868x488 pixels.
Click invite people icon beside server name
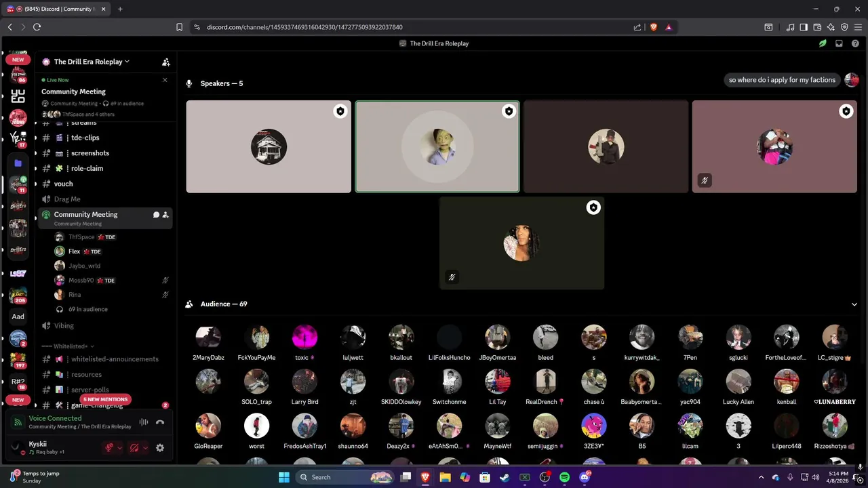[166, 62]
